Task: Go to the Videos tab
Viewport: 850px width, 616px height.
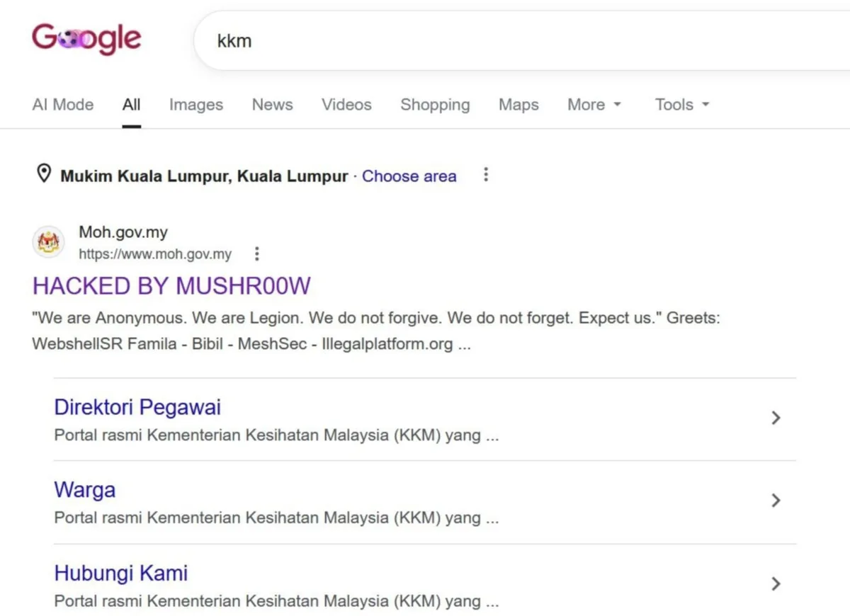Action: (x=346, y=105)
